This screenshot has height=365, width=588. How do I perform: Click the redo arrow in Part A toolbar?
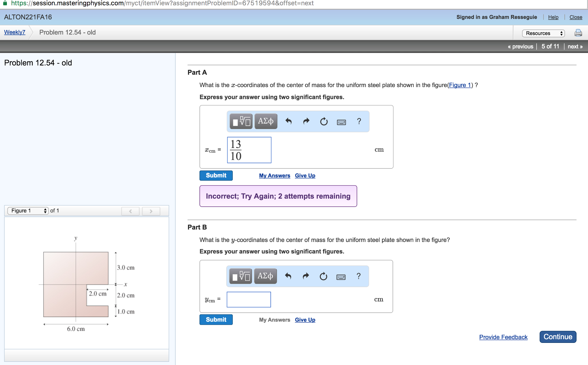306,121
